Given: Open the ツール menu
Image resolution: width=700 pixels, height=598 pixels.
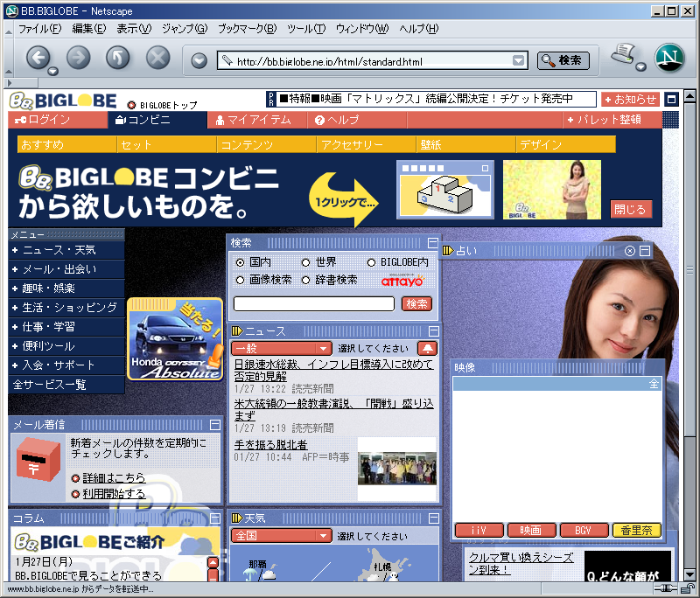Looking at the screenshot, I should (306, 29).
